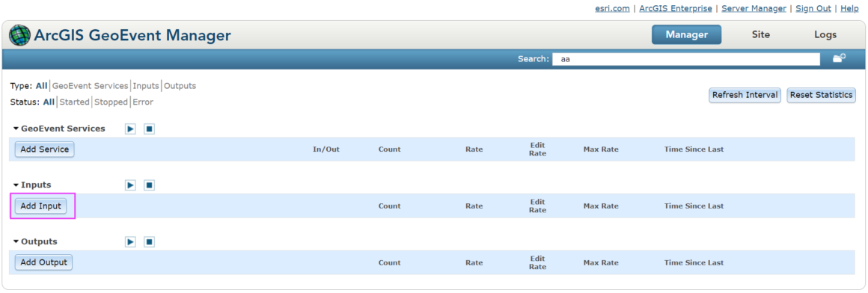
Task: Start all GeoEvent Services
Action: 130,129
